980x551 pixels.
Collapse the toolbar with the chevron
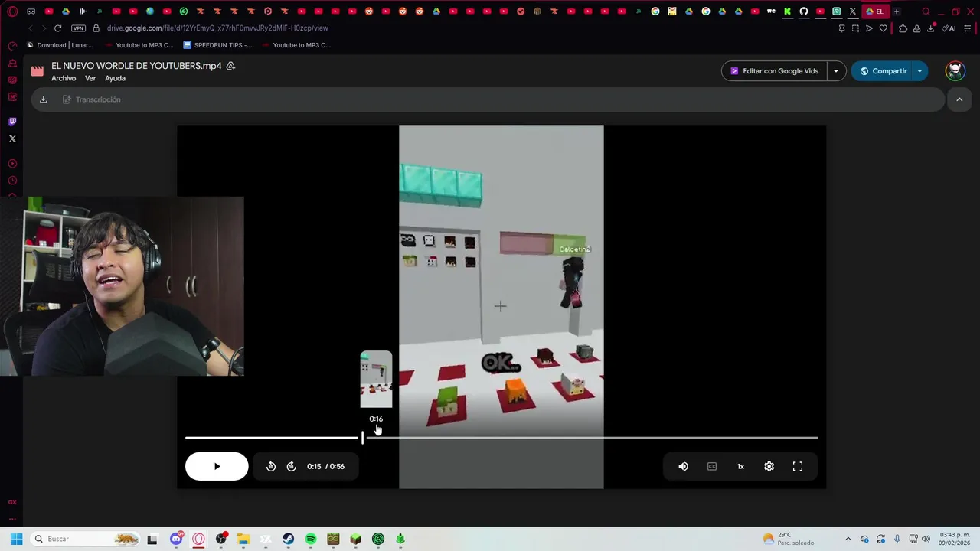click(959, 99)
